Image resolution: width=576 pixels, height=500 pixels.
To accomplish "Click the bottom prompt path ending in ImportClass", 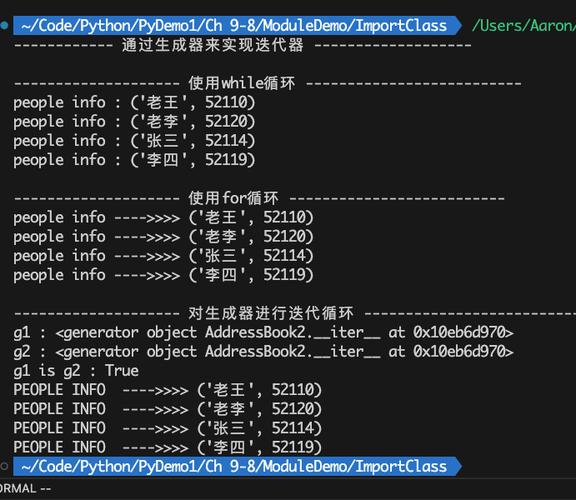I will pos(234,467).
